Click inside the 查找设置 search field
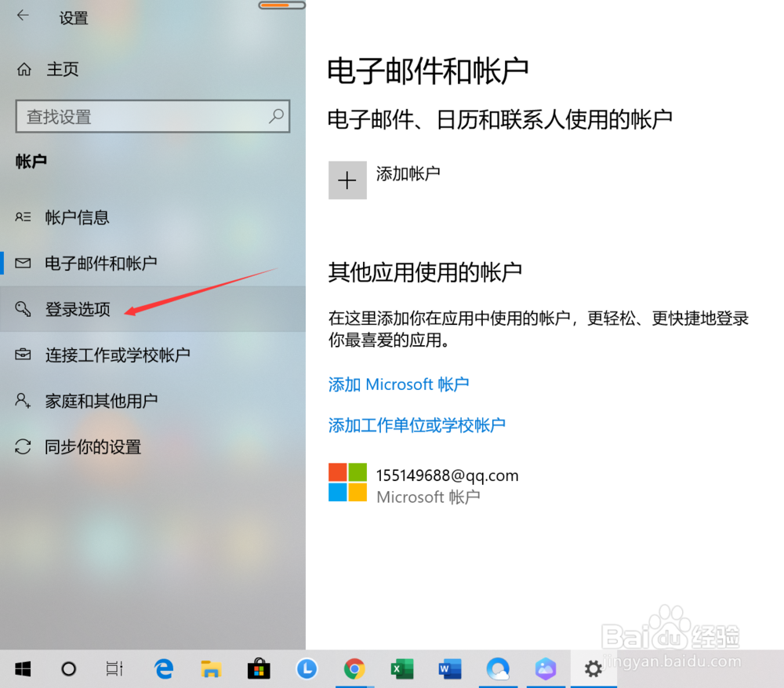The height and width of the screenshot is (688, 784). (141, 116)
